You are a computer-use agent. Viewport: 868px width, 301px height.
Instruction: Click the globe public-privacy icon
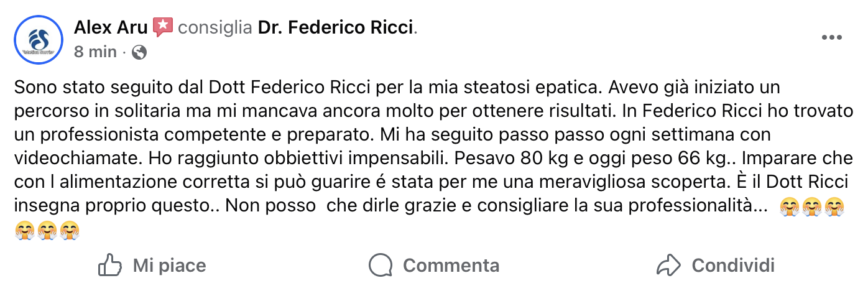pyautogui.click(x=140, y=52)
